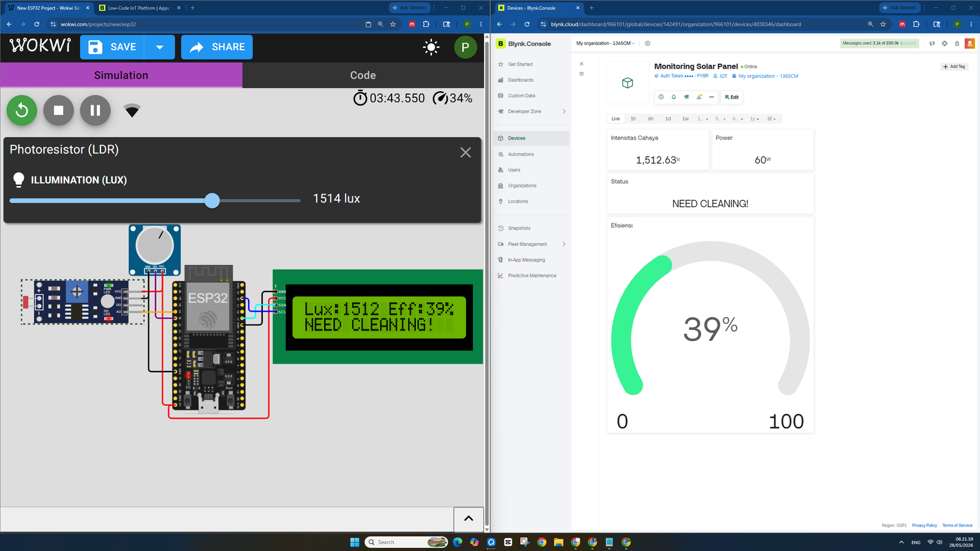
Task: Open the Terms of Service link
Action: [957, 525]
